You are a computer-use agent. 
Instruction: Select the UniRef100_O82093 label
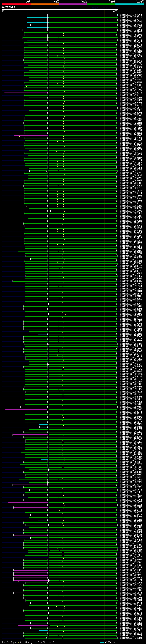coord(131,309)
